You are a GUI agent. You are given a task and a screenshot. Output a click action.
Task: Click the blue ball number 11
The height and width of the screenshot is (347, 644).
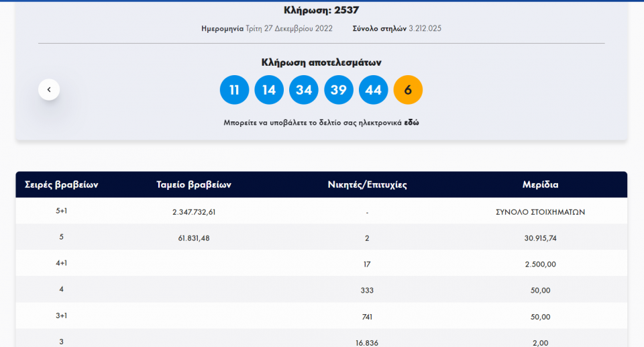click(234, 90)
